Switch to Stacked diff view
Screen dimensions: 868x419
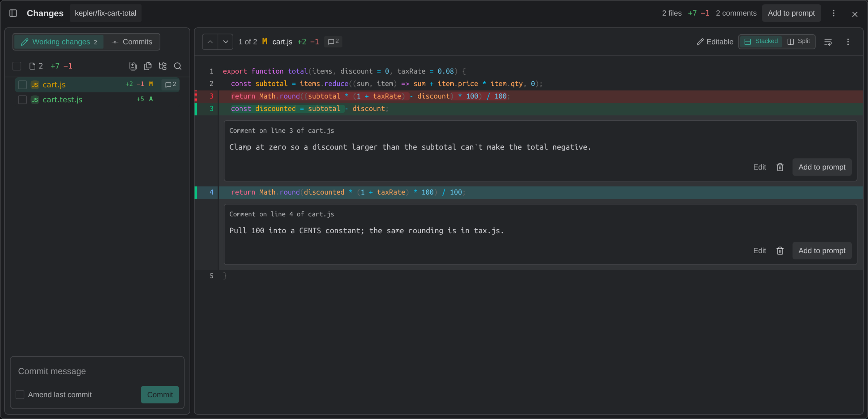click(761, 41)
